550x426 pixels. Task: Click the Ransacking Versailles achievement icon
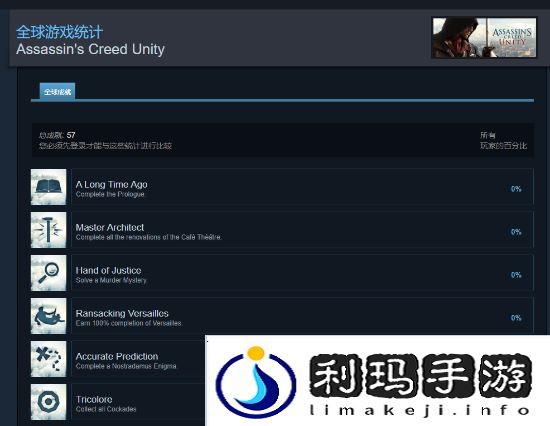(x=48, y=316)
